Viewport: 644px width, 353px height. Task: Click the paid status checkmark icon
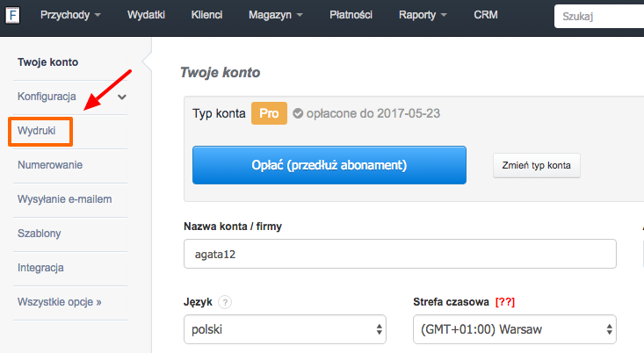tap(298, 113)
